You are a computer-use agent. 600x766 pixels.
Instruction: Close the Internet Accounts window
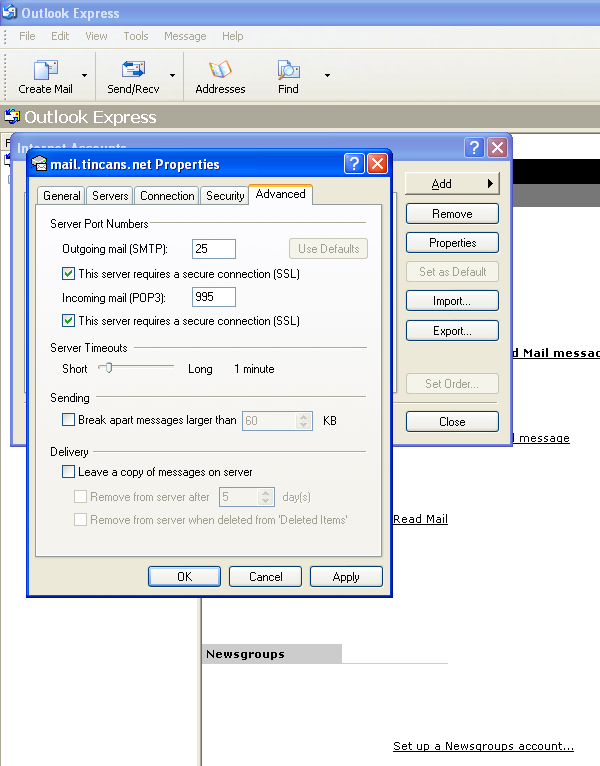(x=497, y=147)
